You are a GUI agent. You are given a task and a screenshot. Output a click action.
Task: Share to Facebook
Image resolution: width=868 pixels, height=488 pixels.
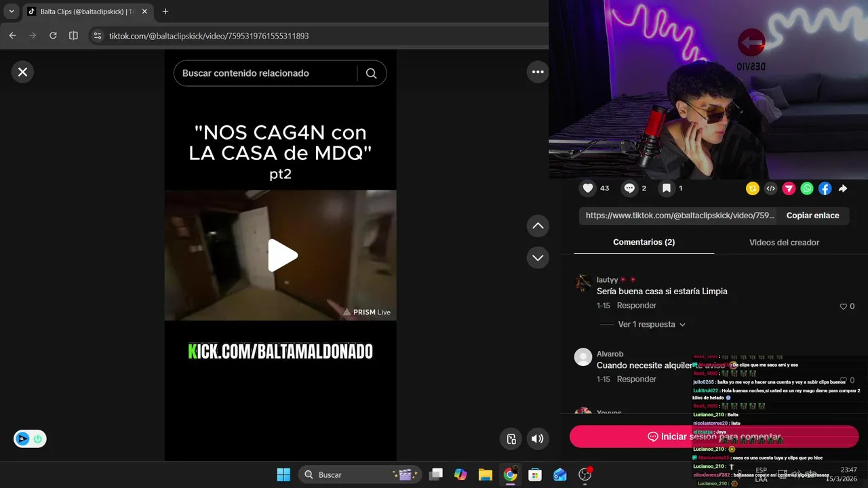(x=825, y=189)
